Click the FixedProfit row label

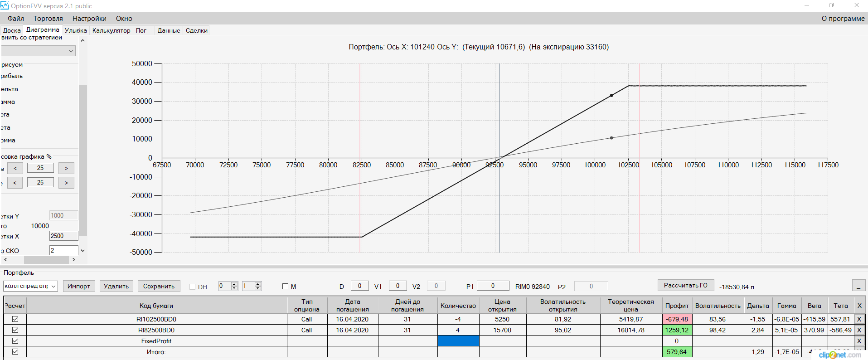156,341
